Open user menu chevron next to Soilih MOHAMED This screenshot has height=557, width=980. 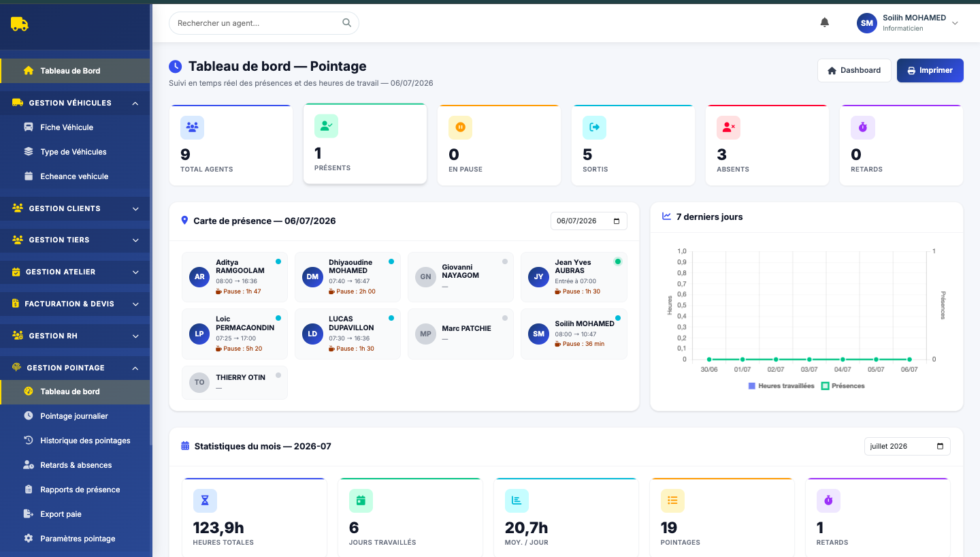tap(955, 23)
